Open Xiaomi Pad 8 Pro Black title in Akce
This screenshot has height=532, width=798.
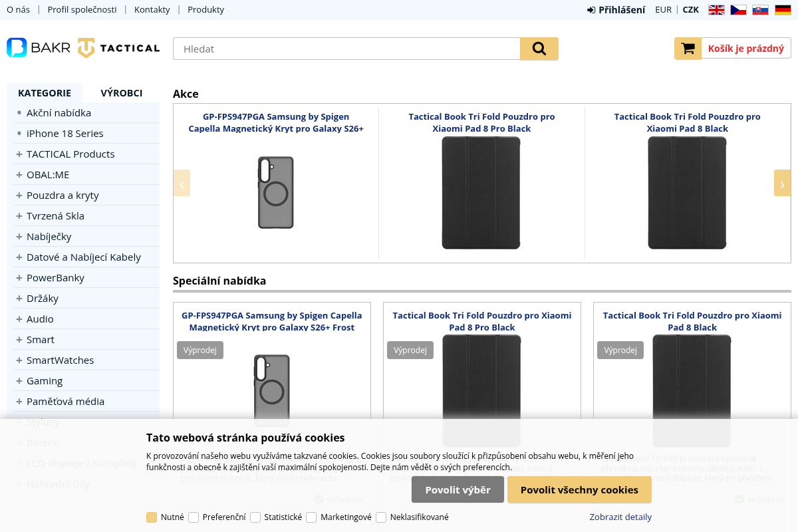[x=481, y=122]
